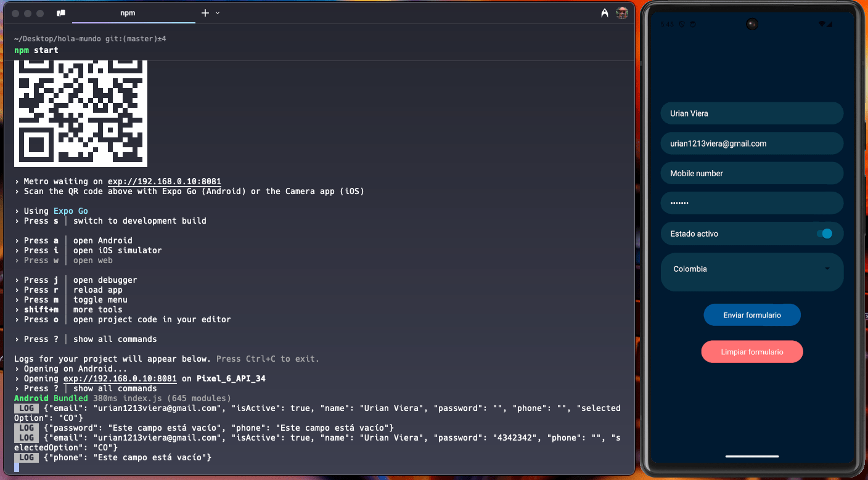Screen dimensions: 868x480
Task: Click the 'open iOS simulator' line
Action: [x=88, y=251]
